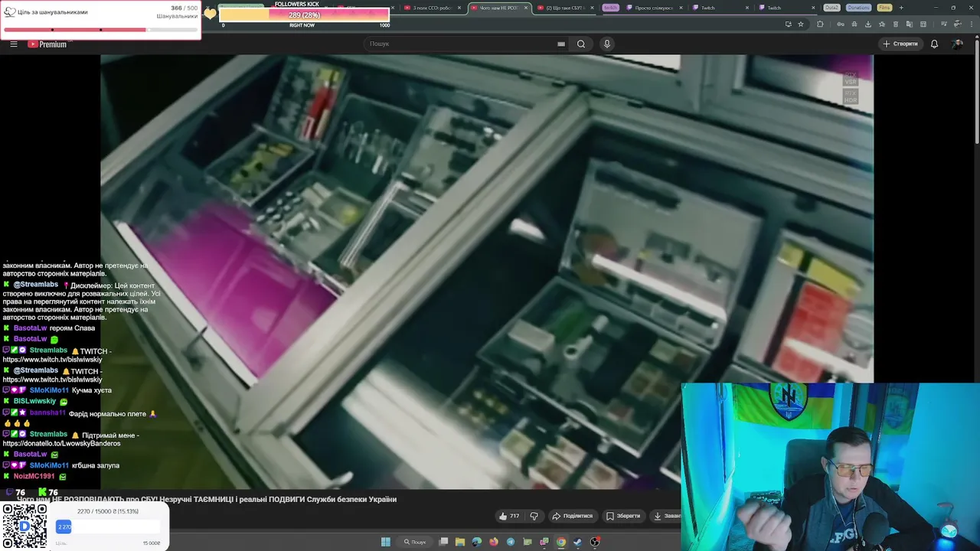Open the Chrome extensions puzzle icon

click(x=820, y=24)
